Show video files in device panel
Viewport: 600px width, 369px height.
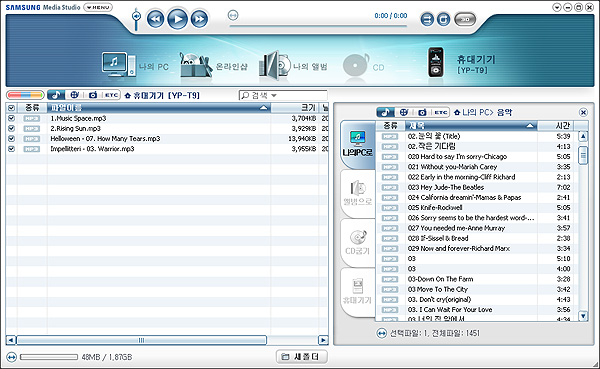coord(75,95)
